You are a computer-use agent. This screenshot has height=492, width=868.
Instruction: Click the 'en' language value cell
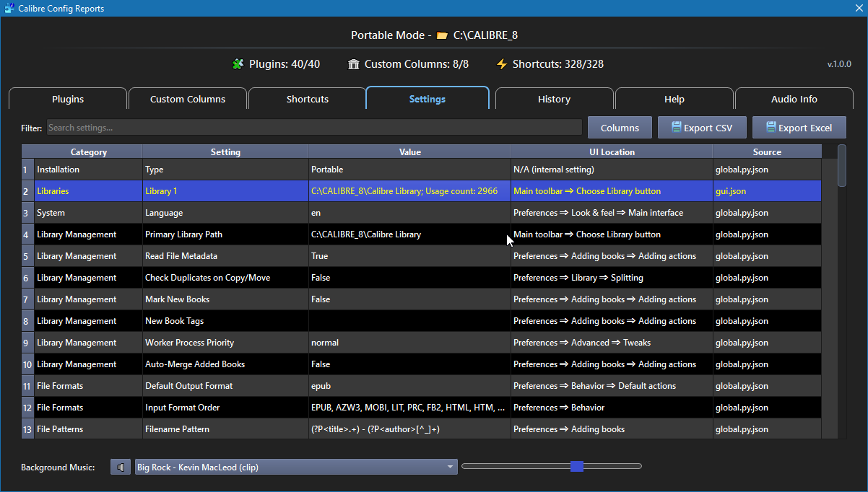point(409,213)
